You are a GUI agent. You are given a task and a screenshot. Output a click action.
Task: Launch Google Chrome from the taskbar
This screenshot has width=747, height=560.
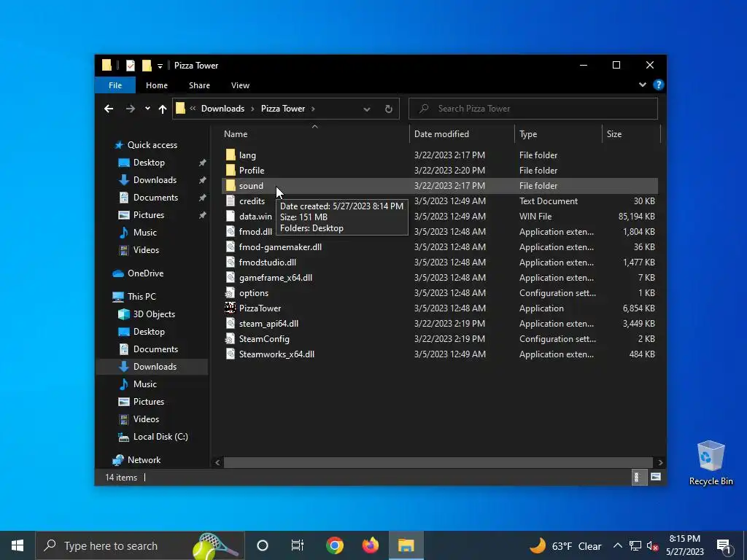[334, 545]
